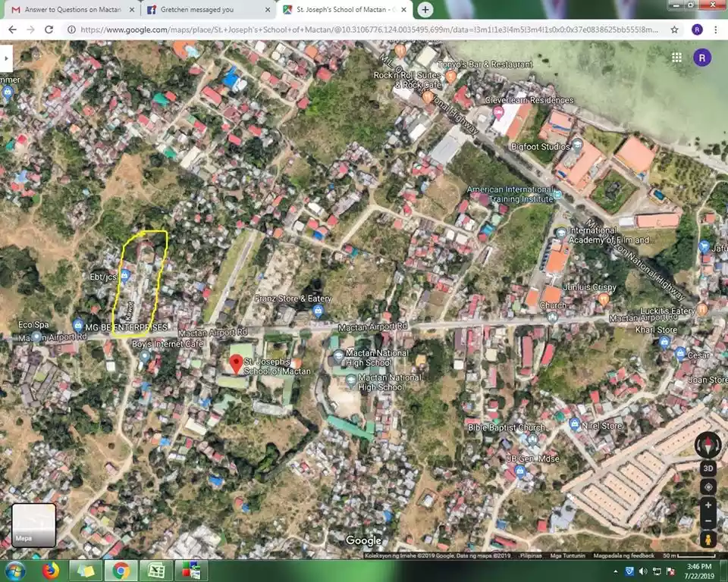Open Kharl Store marker

[664, 342]
